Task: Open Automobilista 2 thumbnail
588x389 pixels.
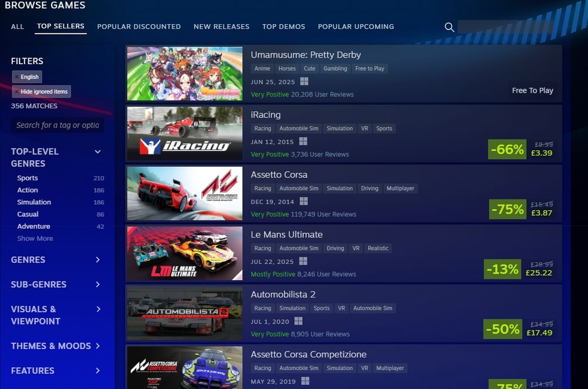Action: pos(185,313)
